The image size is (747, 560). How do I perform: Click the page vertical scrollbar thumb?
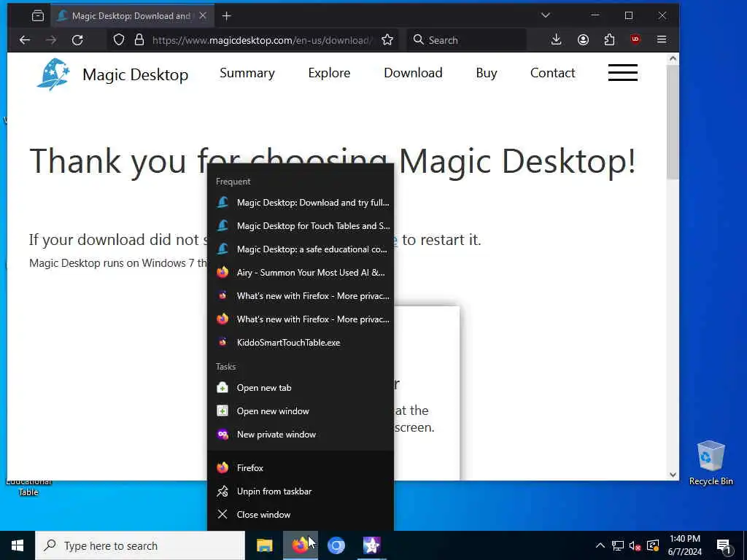672,122
